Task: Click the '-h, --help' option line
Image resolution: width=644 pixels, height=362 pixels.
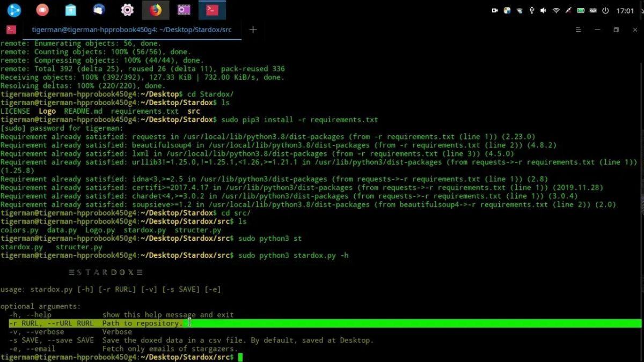Action: (121, 315)
